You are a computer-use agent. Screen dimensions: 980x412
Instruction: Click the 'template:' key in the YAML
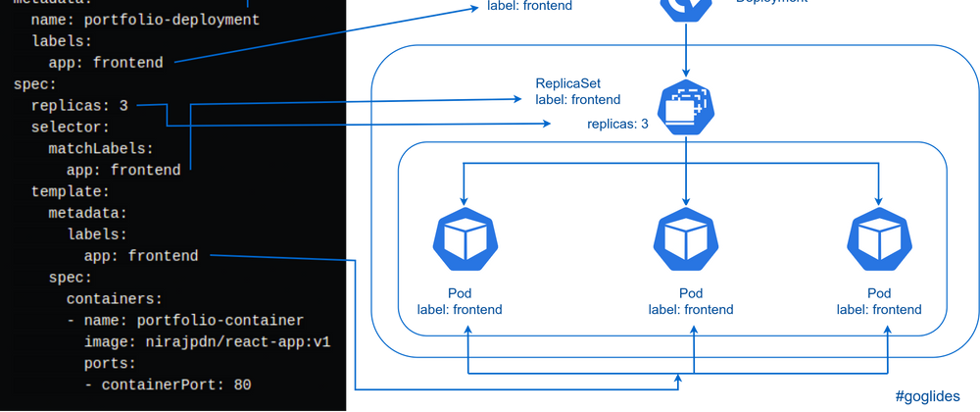(x=70, y=191)
